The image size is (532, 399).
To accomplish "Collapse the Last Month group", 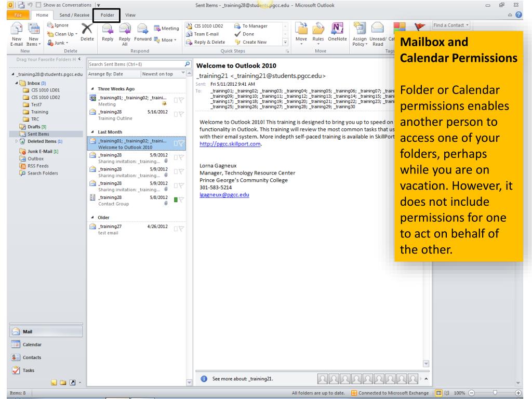I will (x=92, y=131).
